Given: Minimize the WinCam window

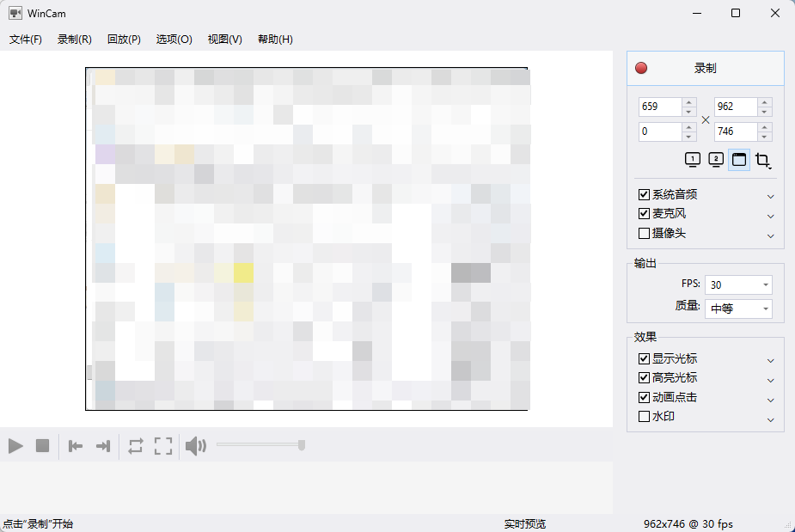Looking at the screenshot, I should 697,13.
